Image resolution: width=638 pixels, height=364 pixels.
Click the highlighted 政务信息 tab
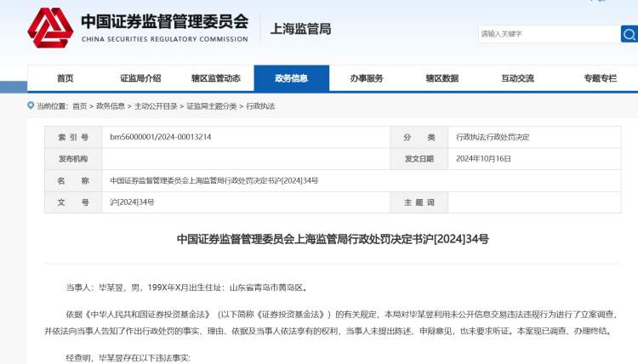click(291, 78)
